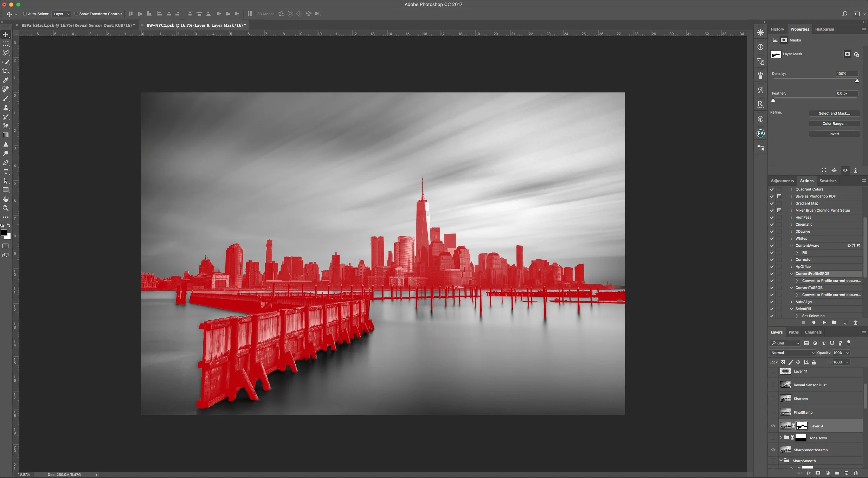
Task: Expand the ToneDown layer group
Action: [x=781, y=438]
